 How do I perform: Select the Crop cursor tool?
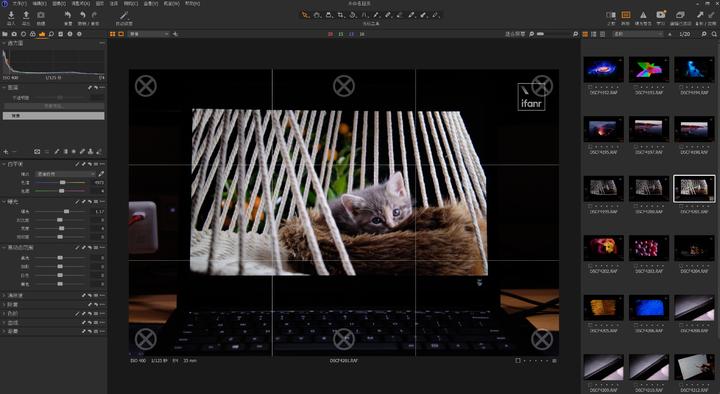click(x=340, y=15)
